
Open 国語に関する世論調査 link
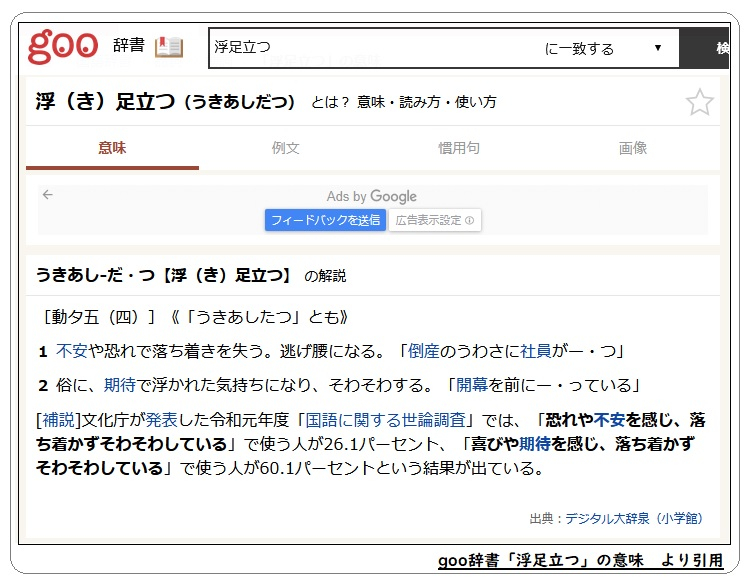pyautogui.click(x=385, y=420)
